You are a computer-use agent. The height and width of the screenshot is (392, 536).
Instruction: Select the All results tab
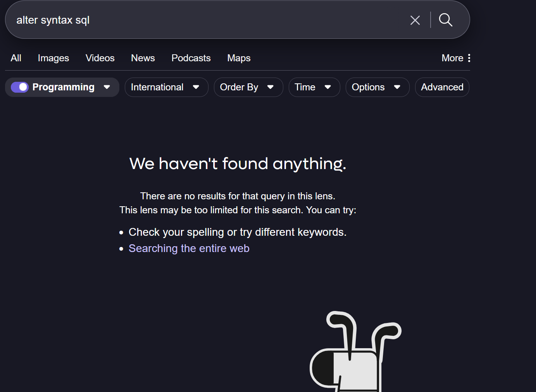pyautogui.click(x=16, y=58)
